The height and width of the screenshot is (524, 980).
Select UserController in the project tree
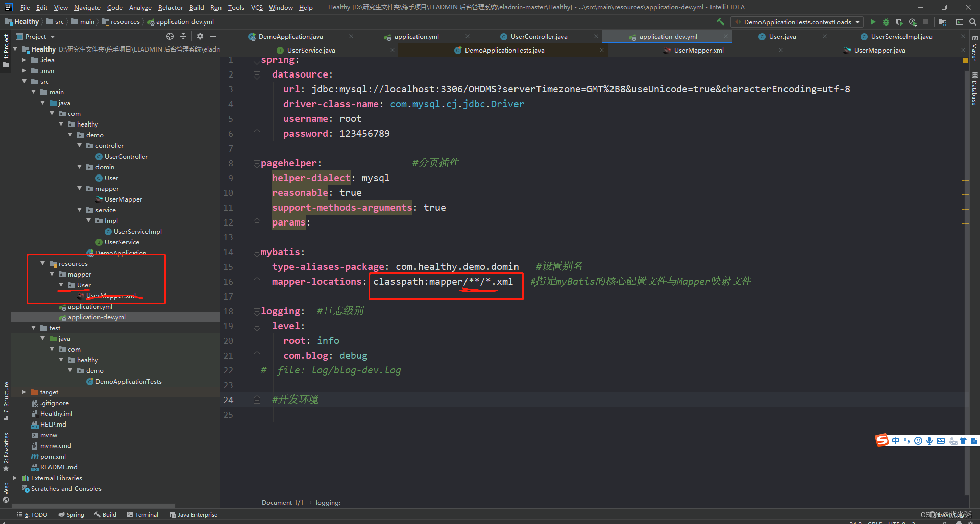(x=126, y=156)
